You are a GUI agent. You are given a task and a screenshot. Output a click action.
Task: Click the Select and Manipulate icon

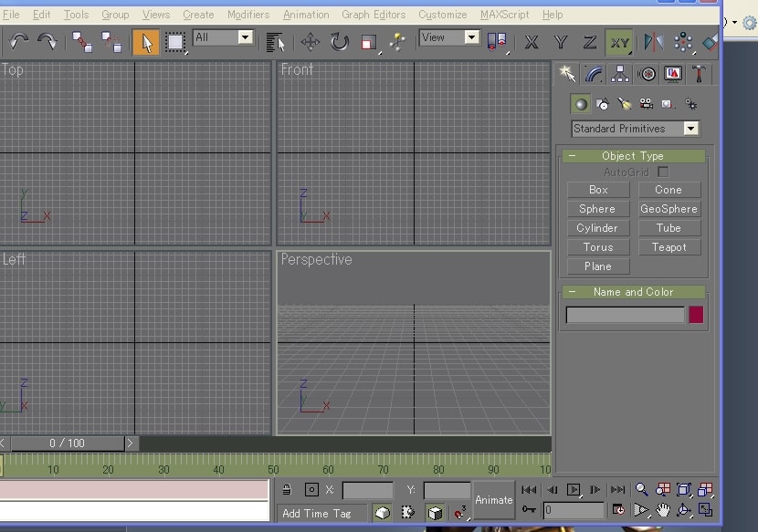click(397, 42)
